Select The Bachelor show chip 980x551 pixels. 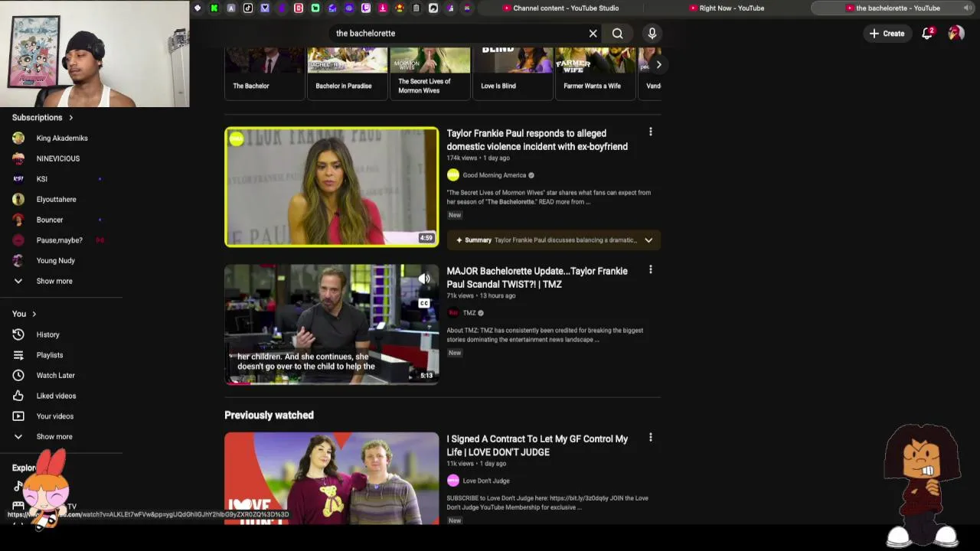264,73
